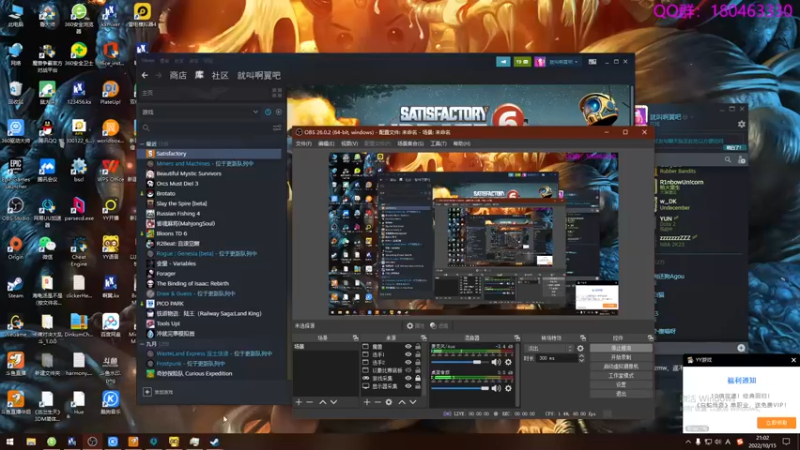This screenshot has width=800, height=450.
Task: Toggle visibility of second OBS source
Action: point(408,354)
